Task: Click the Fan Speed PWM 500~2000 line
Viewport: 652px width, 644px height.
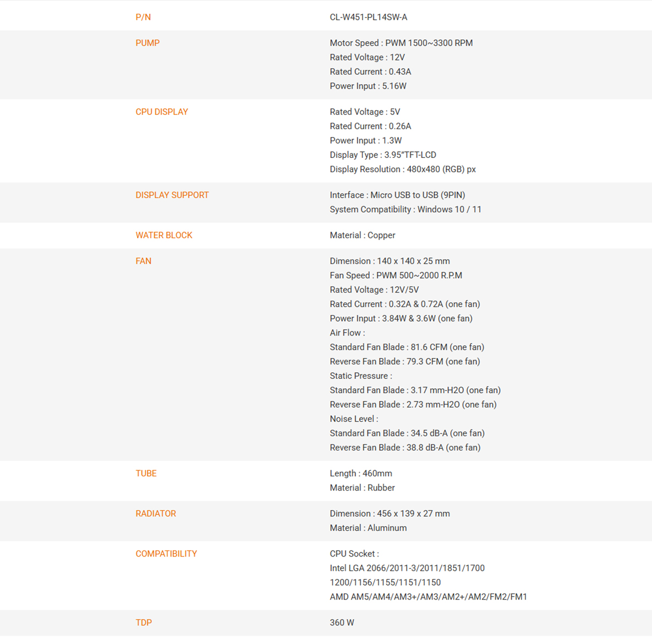Action: (x=396, y=275)
